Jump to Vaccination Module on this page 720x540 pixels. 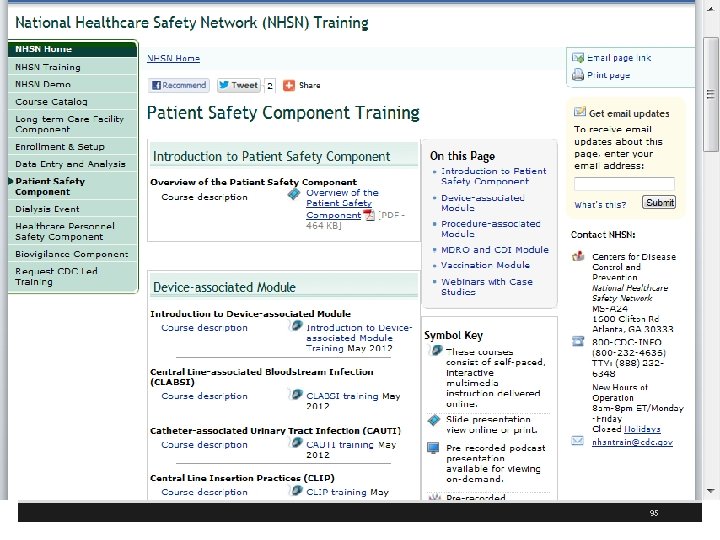pos(485,265)
